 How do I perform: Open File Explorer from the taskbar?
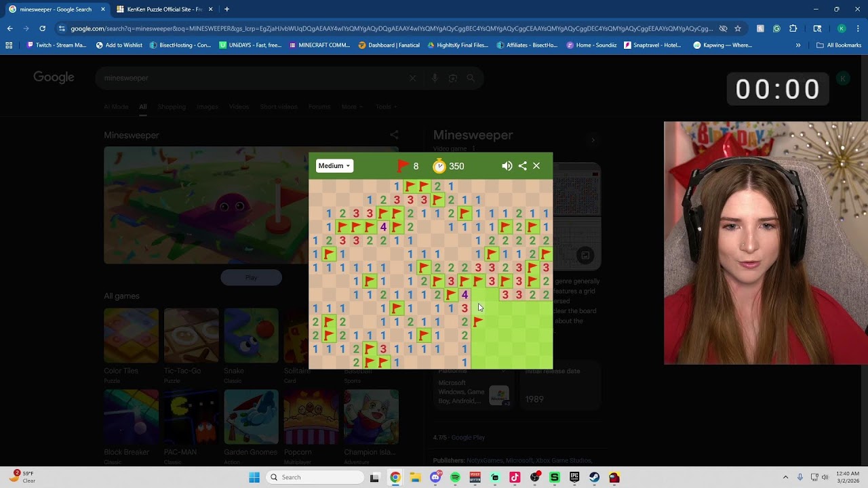coord(415,477)
